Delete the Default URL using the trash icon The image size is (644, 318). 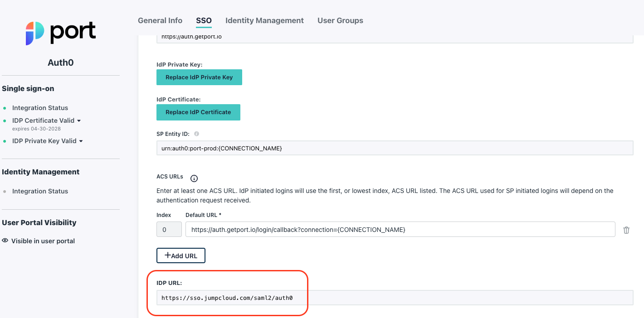(x=626, y=230)
